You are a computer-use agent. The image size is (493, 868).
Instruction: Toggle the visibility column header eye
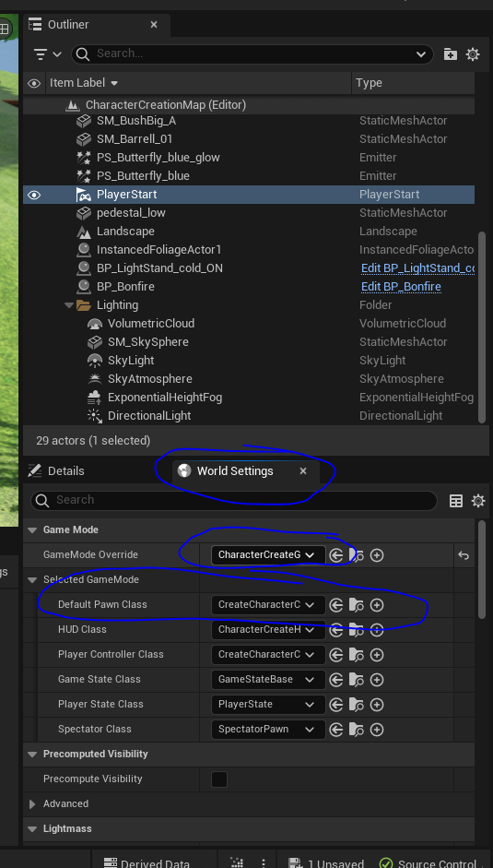coord(34,84)
